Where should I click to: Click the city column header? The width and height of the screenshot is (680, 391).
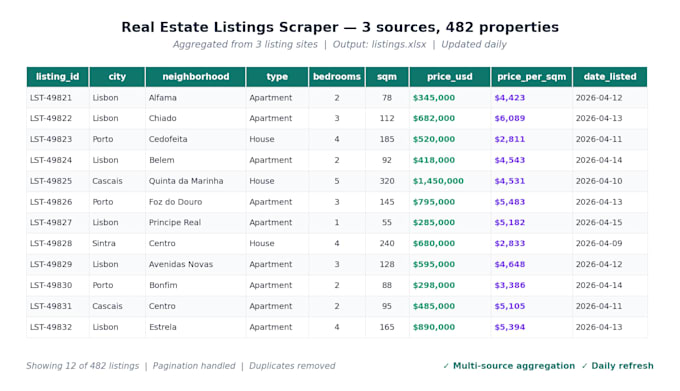point(117,77)
